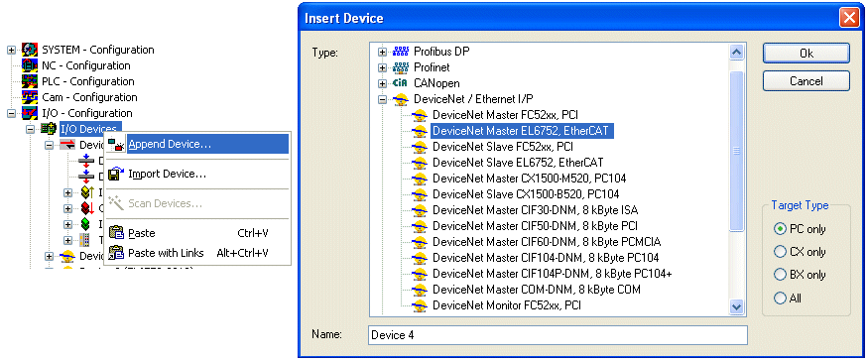Select DeviceNet Master CX1500-M520, PC104 entry

pos(529,179)
